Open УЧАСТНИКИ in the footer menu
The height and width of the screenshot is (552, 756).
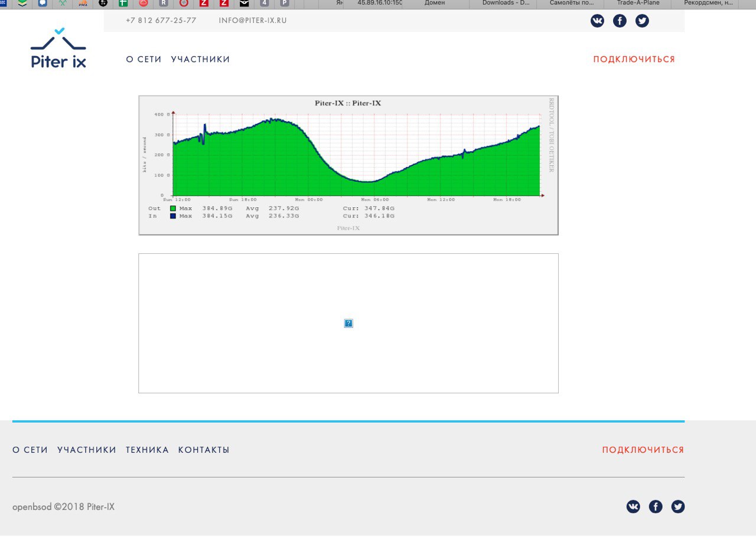[87, 450]
